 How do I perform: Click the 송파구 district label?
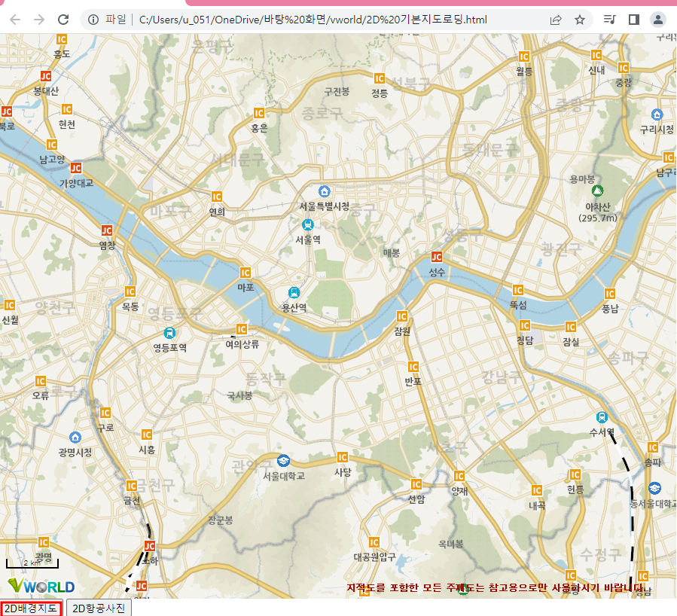point(628,358)
